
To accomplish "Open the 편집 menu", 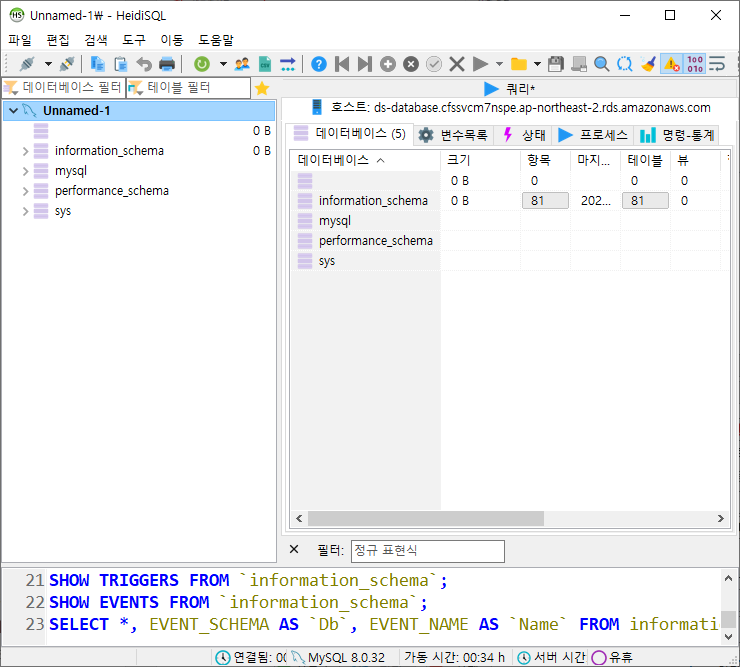I will point(58,40).
